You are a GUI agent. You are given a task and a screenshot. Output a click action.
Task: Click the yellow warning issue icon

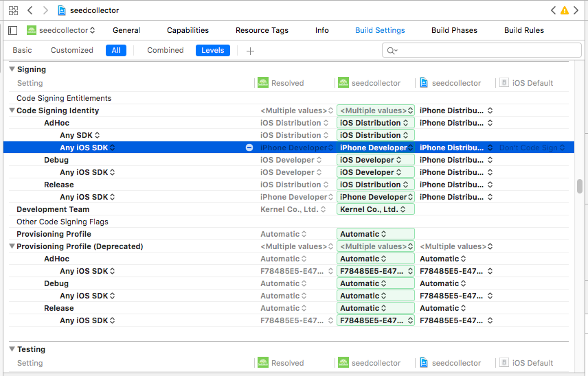pyautogui.click(x=565, y=10)
